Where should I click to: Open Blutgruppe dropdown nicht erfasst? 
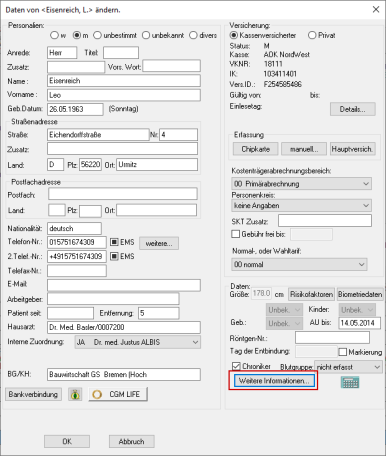coord(348,367)
